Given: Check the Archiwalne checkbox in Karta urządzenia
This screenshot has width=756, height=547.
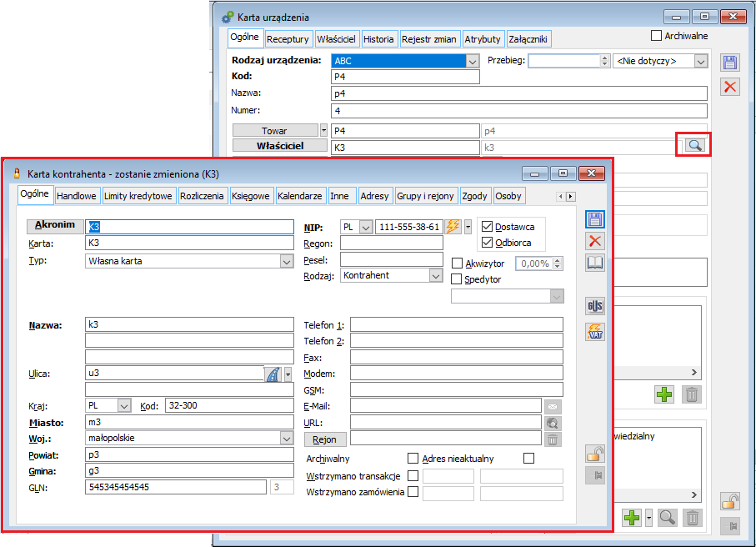Looking at the screenshot, I should (656, 35).
